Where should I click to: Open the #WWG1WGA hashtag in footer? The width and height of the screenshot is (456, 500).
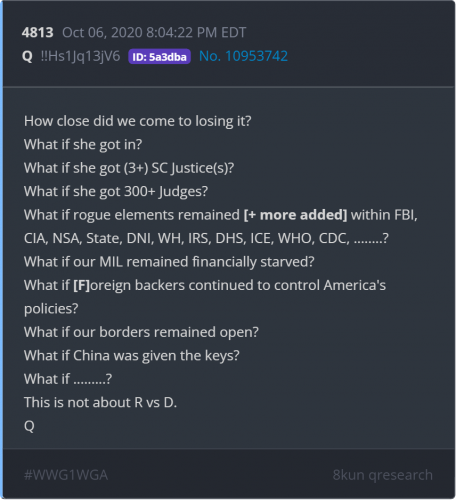[x=66, y=475]
